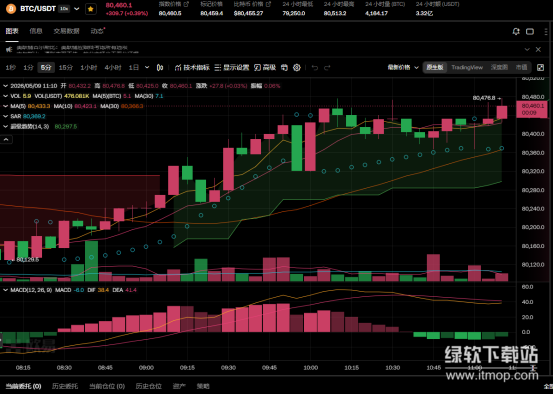This screenshot has width=553, height=395.
Task: Select the 5分 timeframe
Action: click(x=46, y=67)
